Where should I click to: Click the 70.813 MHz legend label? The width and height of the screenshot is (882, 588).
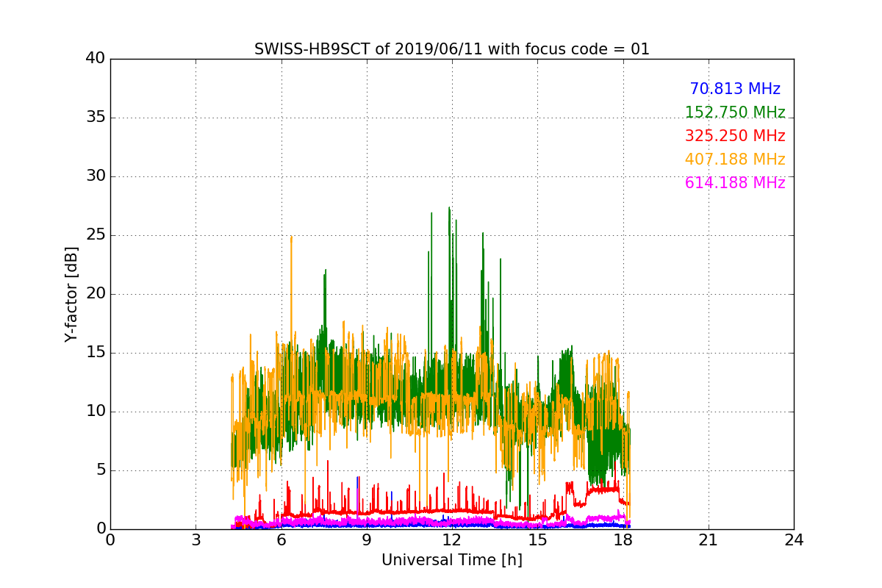[x=734, y=89]
